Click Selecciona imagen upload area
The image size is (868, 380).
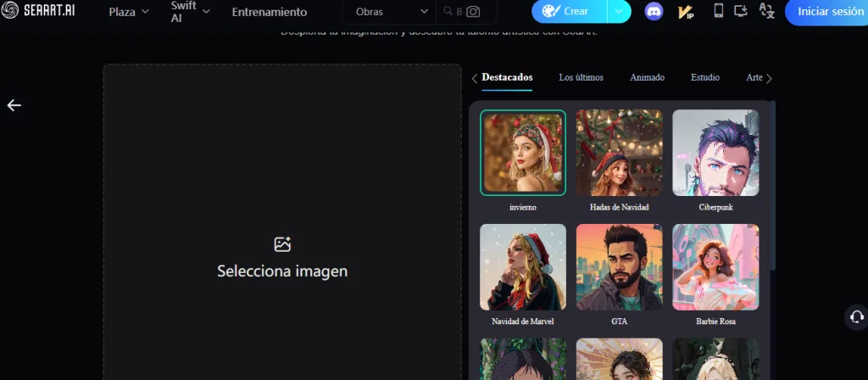coord(282,221)
